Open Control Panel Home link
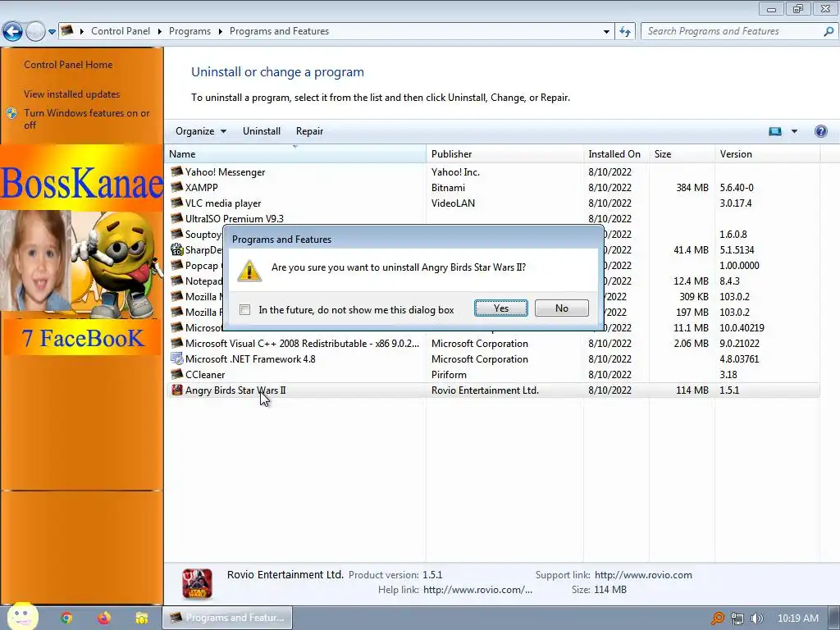The image size is (840, 630). click(x=68, y=64)
